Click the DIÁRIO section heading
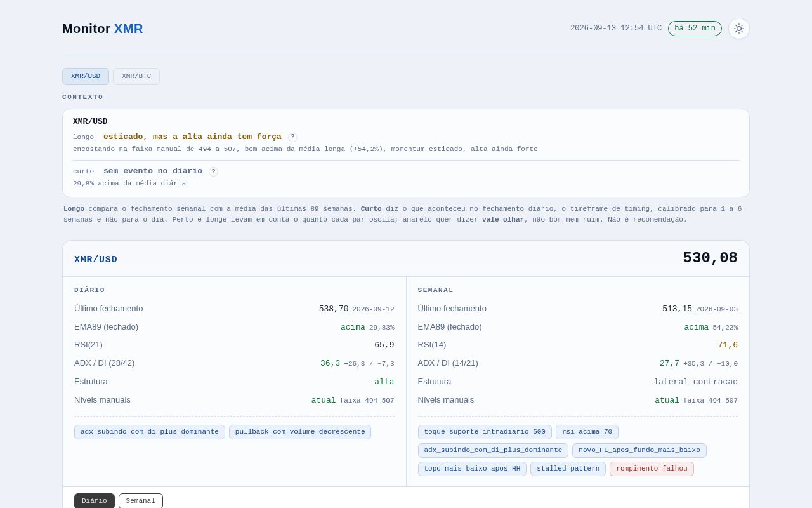This screenshot has width=812, height=508. [89, 290]
